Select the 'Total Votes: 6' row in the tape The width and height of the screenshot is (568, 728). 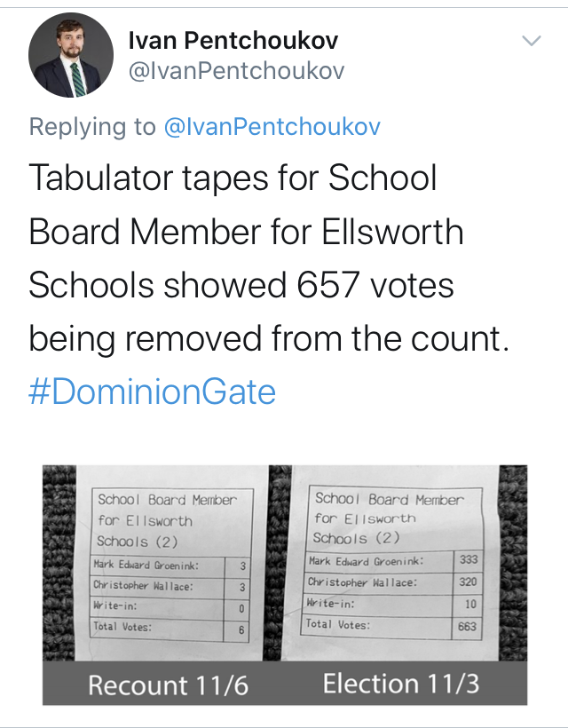[170, 629]
